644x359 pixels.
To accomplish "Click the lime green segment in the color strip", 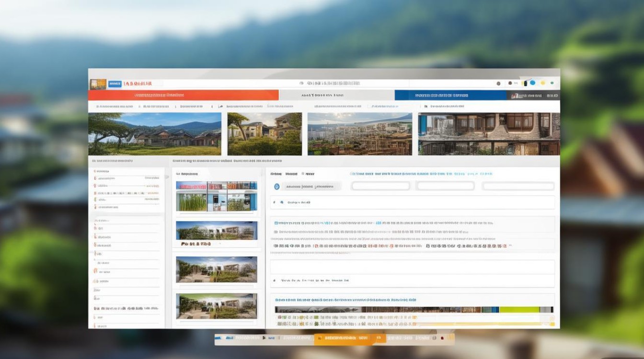I will pyautogui.click(x=520, y=310).
